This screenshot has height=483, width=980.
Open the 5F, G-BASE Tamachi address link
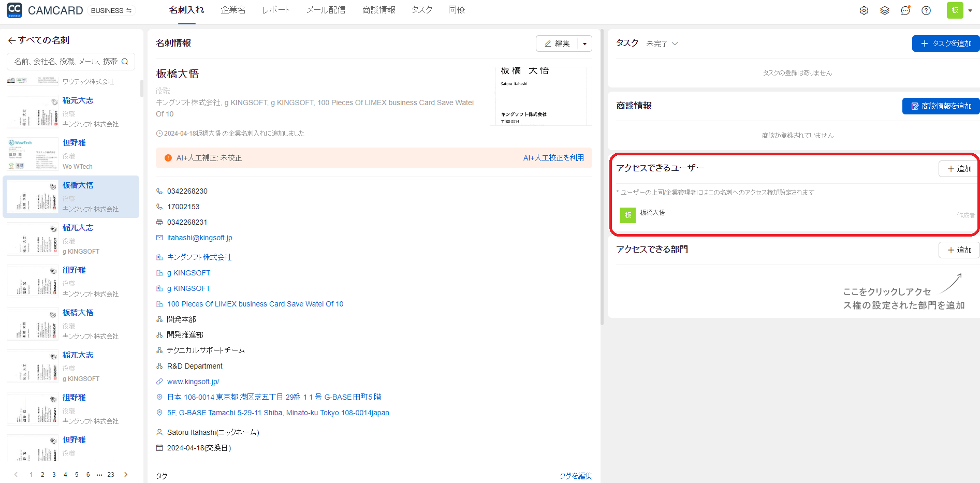(x=278, y=413)
